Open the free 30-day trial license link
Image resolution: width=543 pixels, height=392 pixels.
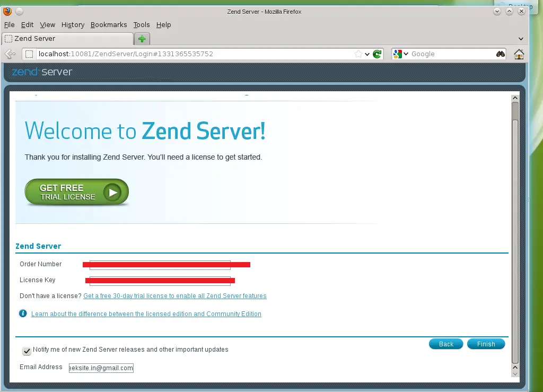coord(175,296)
